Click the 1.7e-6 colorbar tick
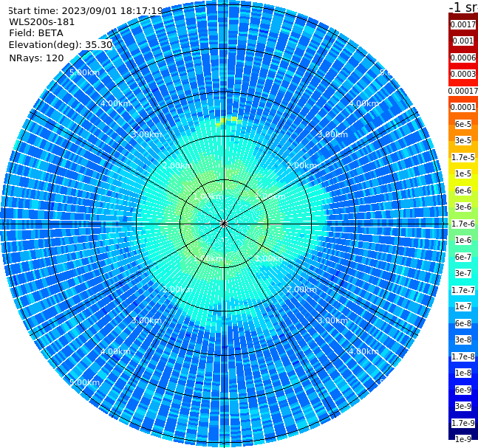Image resolution: width=478 pixels, height=448 pixels. (x=463, y=224)
